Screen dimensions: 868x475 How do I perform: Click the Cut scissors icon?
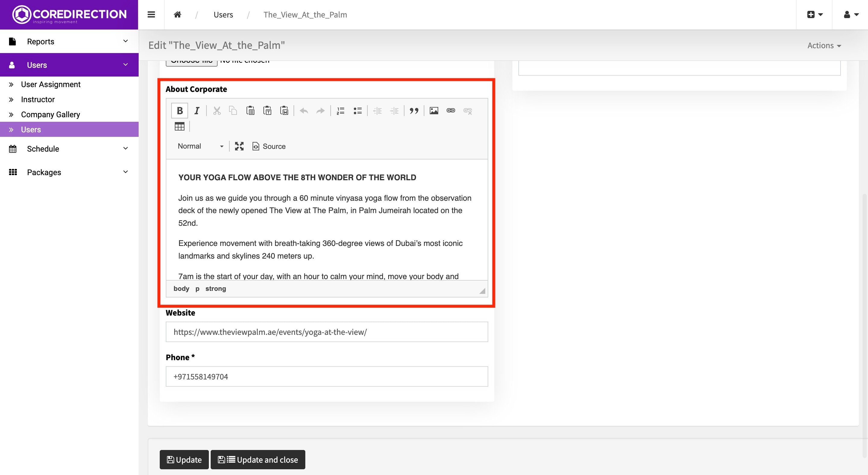[x=217, y=111]
